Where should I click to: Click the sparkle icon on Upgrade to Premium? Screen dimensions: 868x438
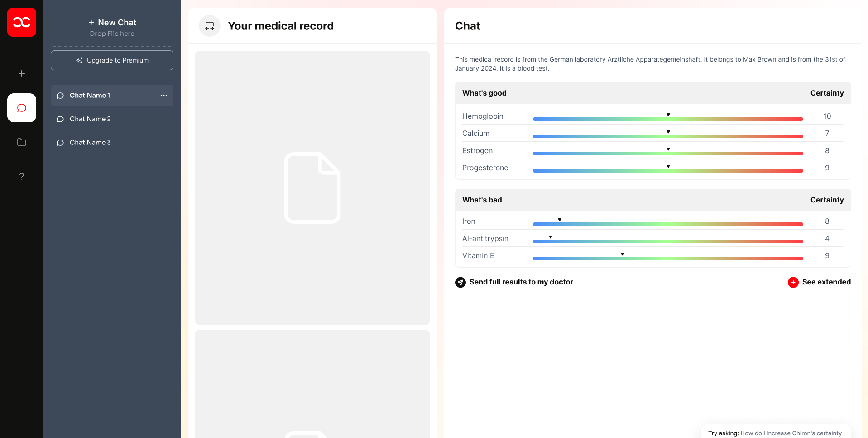[x=79, y=60]
